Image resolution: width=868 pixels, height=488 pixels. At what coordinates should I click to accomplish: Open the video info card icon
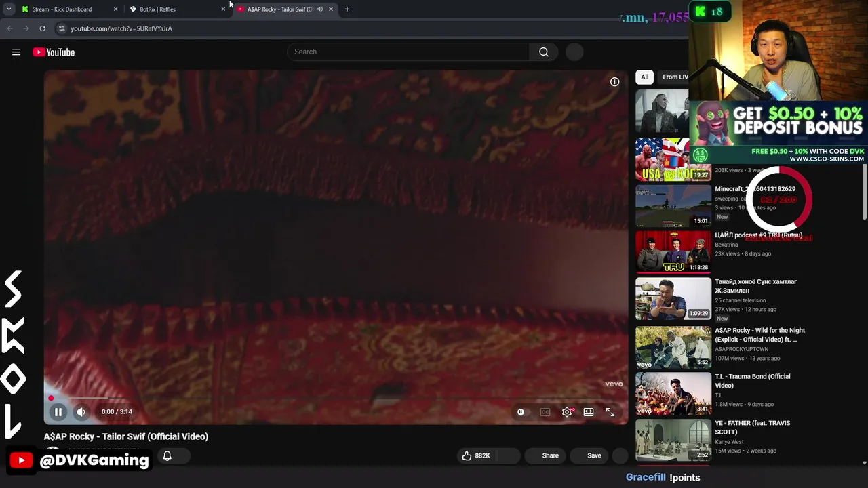click(614, 82)
